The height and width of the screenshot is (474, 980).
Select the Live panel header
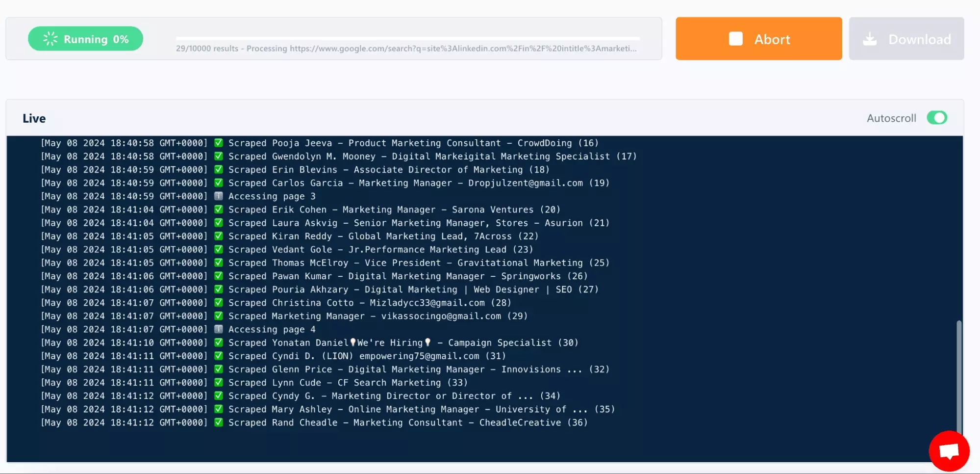(x=33, y=118)
